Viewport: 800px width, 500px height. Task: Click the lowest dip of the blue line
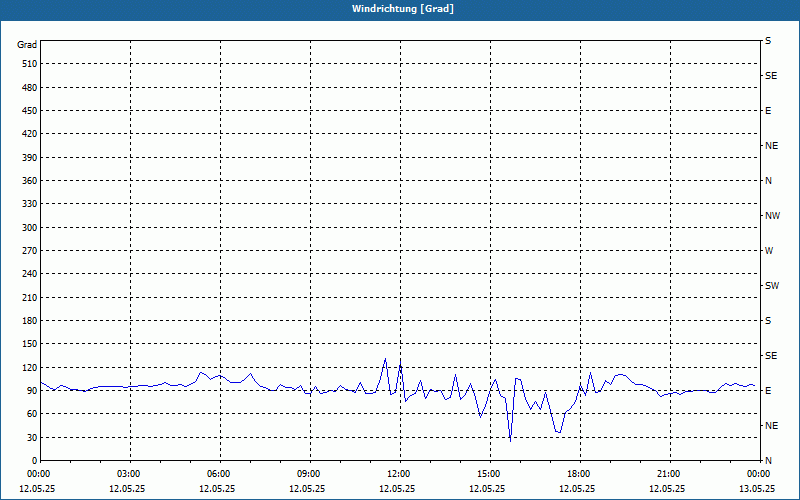tap(510, 440)
